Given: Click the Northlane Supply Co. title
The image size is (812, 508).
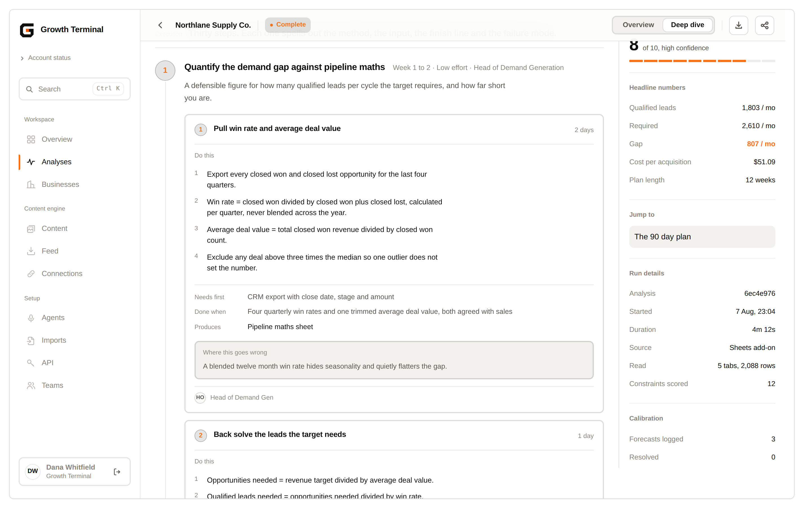Looking at the screenshot, I should click(x=213, y=25).
